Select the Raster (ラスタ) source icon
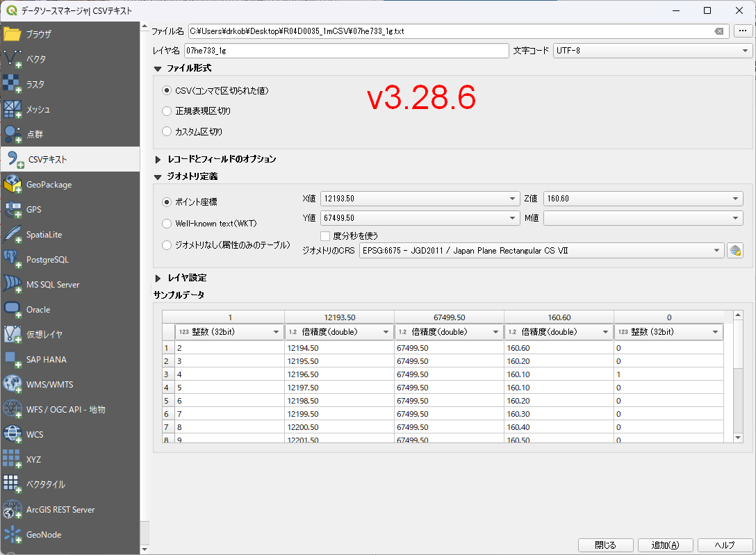The height and width of the screenshot is (555, 756). point(13,84)
